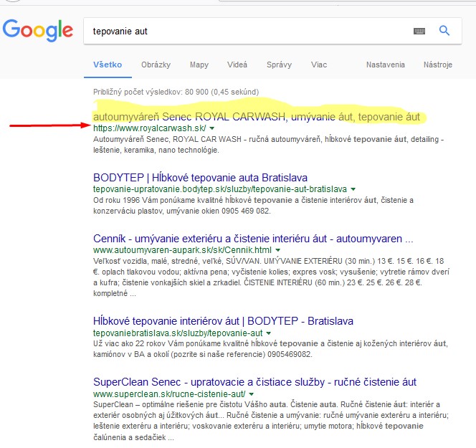
Task: Expand dropdown arrow next to tepovaniebratislava.sk URL
Action: coord(268,333)
